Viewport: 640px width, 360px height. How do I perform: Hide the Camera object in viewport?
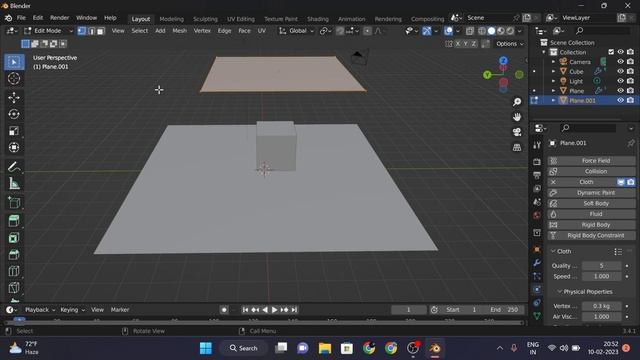(620, 62)
